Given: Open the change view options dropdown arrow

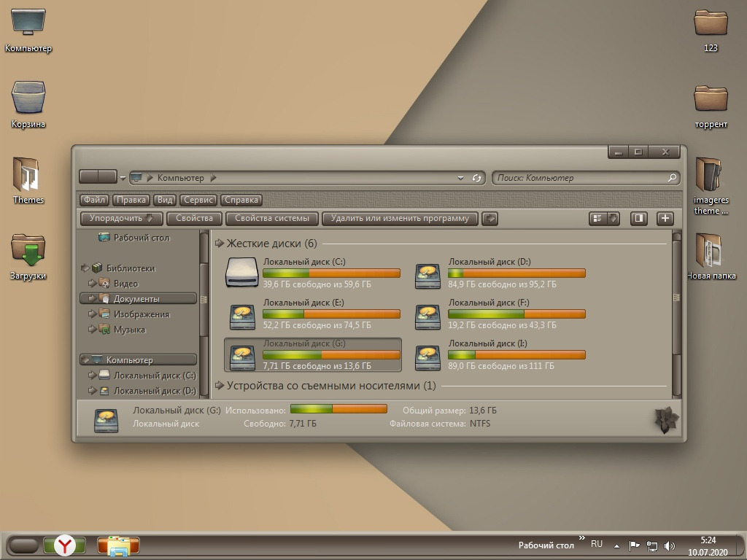Looking at the screenshot, I should point(614,218).
